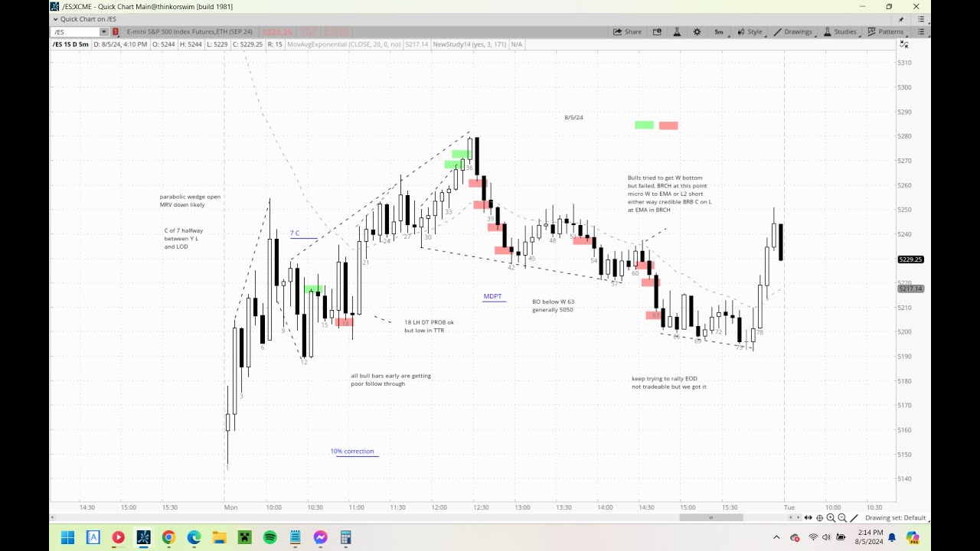
Task: Click the /ES symbol input field
Action: click(x=76, y=32)
